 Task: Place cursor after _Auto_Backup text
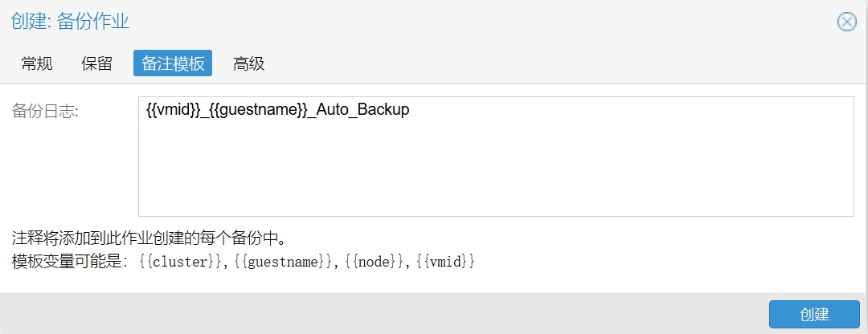point(410,110)
